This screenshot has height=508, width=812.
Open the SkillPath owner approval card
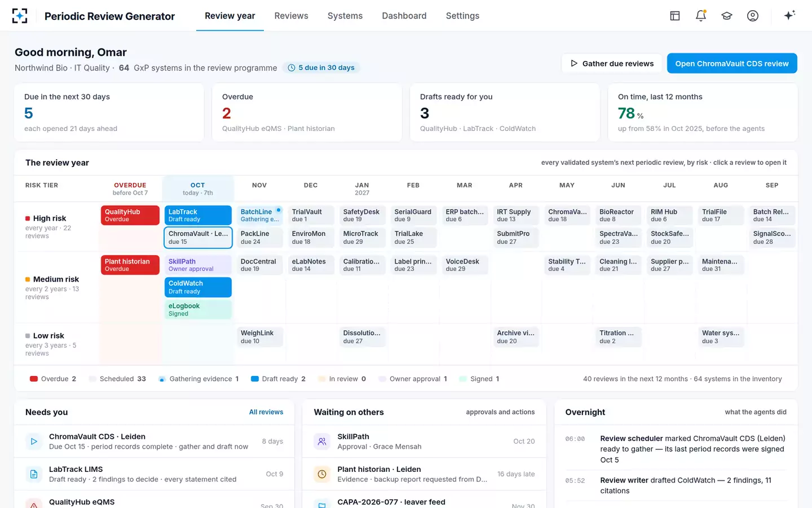click(198, 265)
